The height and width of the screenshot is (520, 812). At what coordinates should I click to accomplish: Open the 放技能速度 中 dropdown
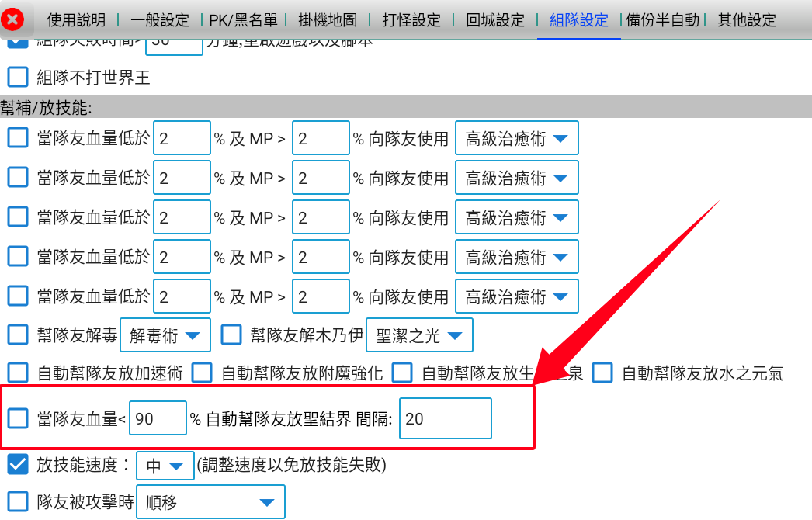164,466
